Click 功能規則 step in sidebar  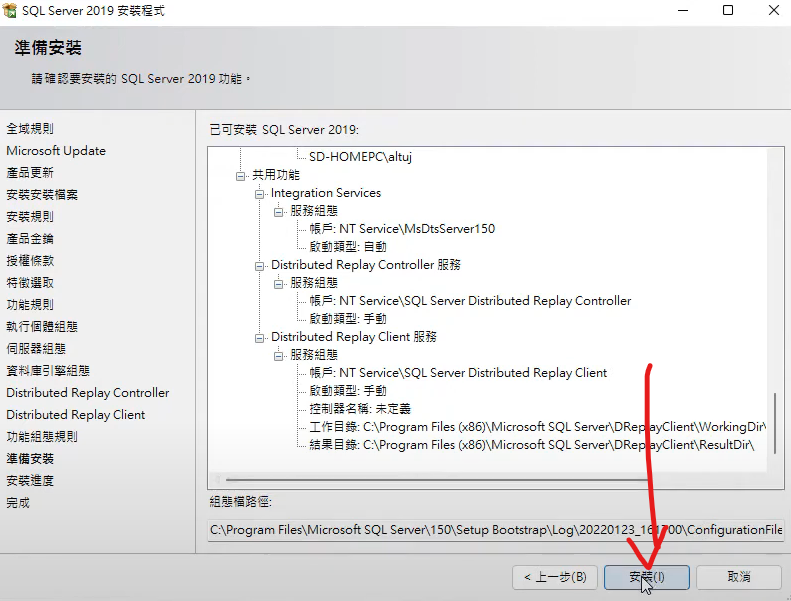(30, 305)
